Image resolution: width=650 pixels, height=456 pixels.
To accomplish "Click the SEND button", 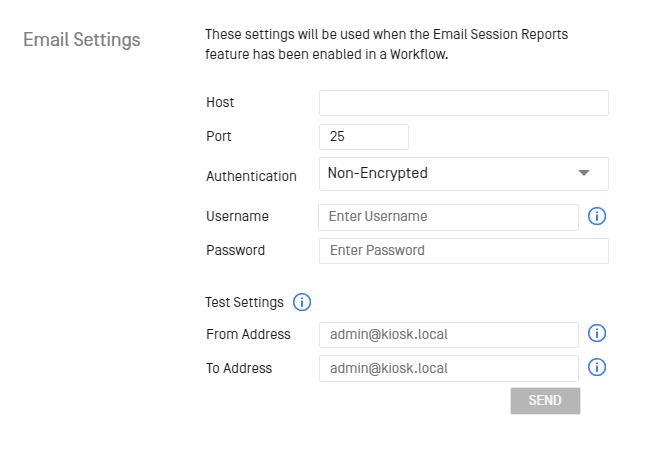I will 545,401.
